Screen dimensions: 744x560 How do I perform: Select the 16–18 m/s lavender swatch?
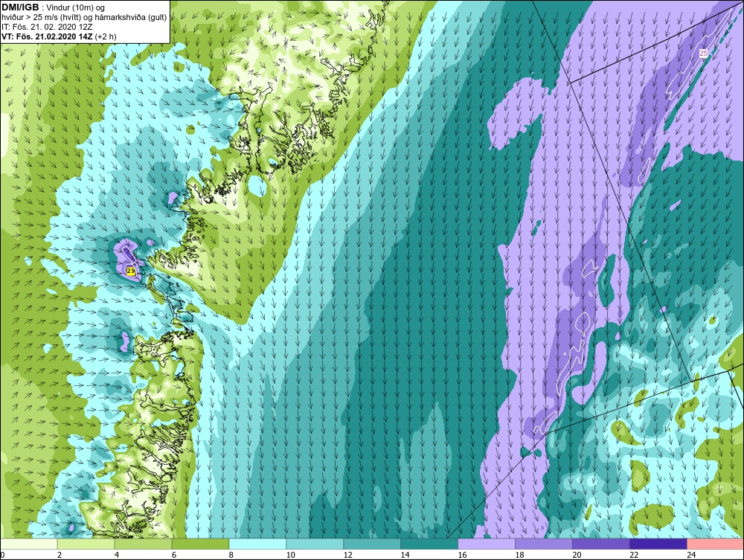[x=487, y=544]
